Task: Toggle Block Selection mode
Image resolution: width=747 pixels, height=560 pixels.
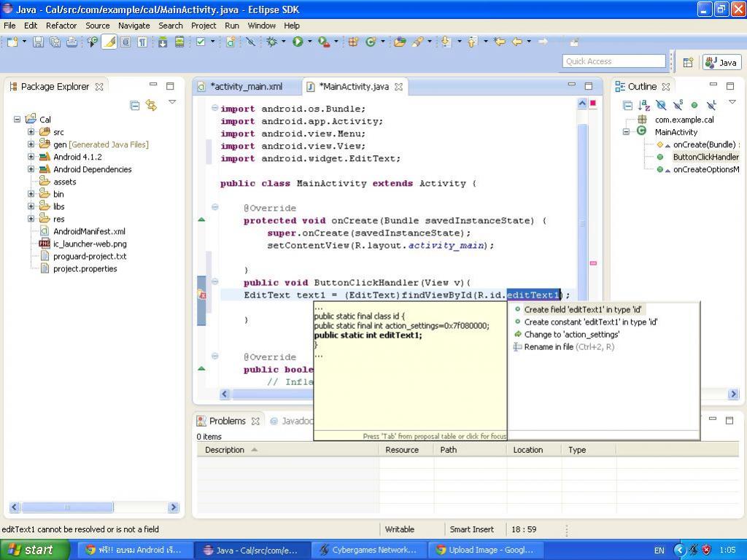Action: 125,42
